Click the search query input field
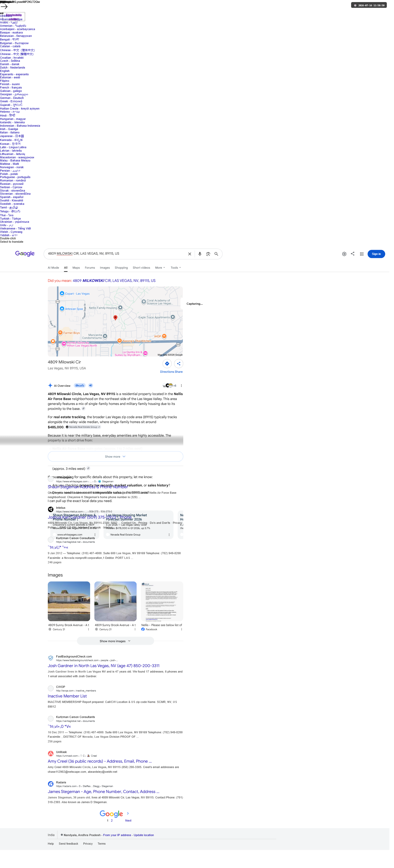This screenshot has height=868, width=394. coord(118,257)
